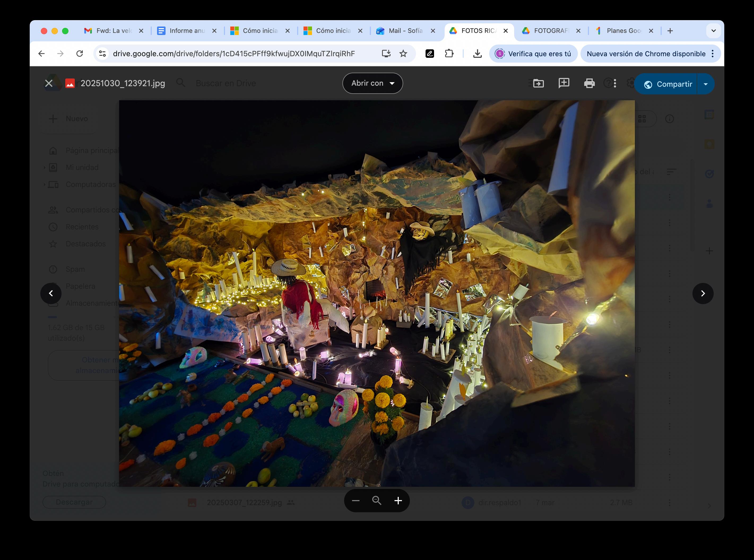Close the image preview with X
Image resolution: width=754 pixels, height=560 pixels.
pos(49,83)
